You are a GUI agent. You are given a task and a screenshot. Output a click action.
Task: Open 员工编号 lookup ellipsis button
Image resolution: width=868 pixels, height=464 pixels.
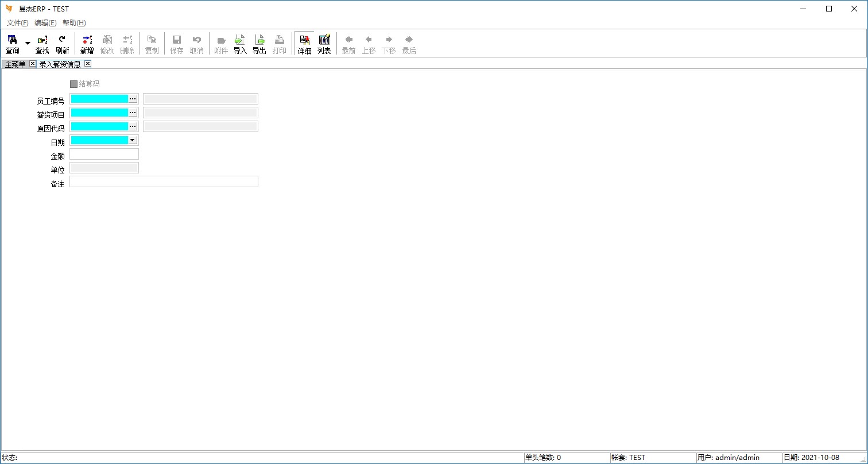coord(133,99)
